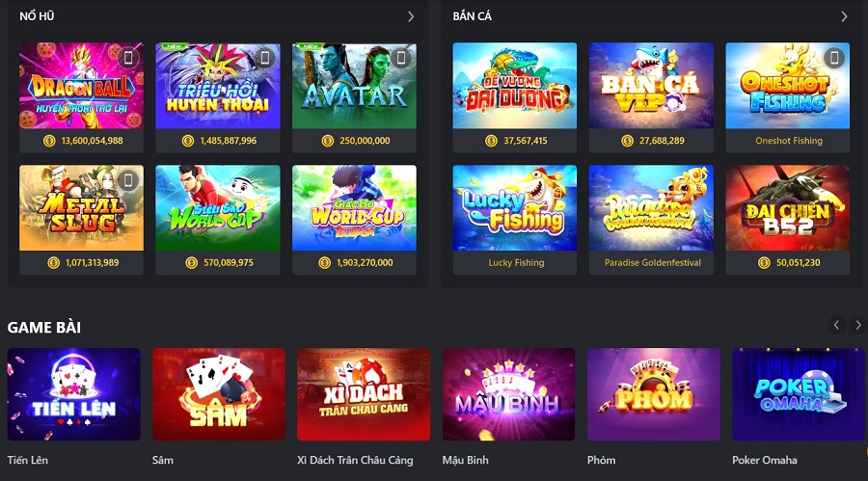Click mobile icon on Metal Slug tile
The height and width of the screenshot is (481, 868).
click(128, 180)
